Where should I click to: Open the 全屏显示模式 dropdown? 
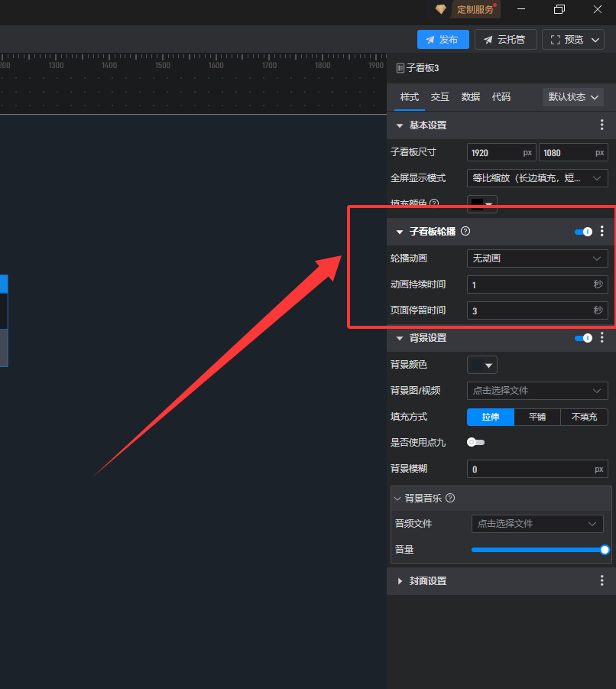point(537,178)
